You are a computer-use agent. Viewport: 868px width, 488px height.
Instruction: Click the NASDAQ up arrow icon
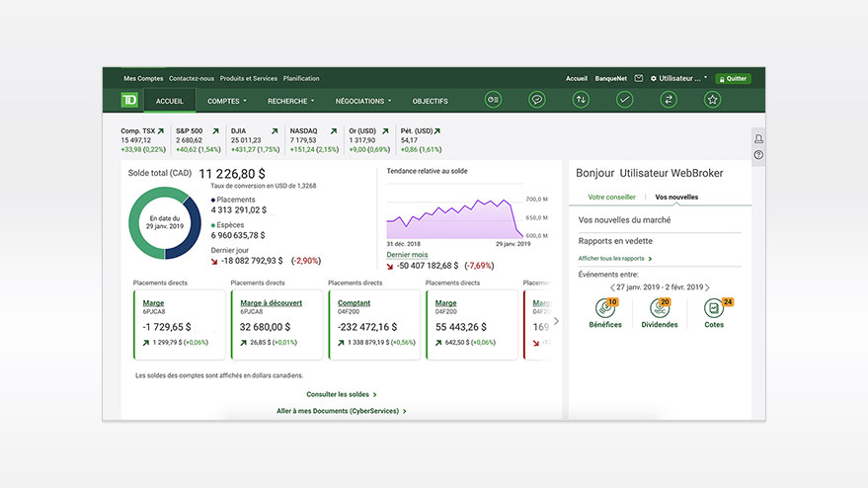click(334, 131)
